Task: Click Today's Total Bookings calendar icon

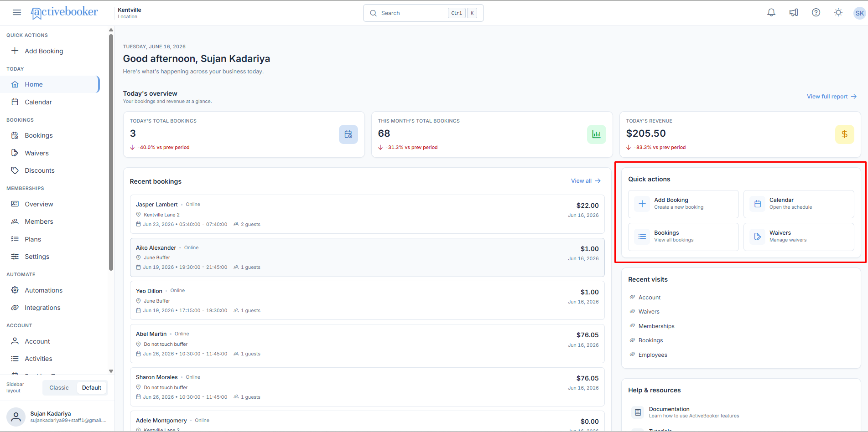Action: pos(348,134)
